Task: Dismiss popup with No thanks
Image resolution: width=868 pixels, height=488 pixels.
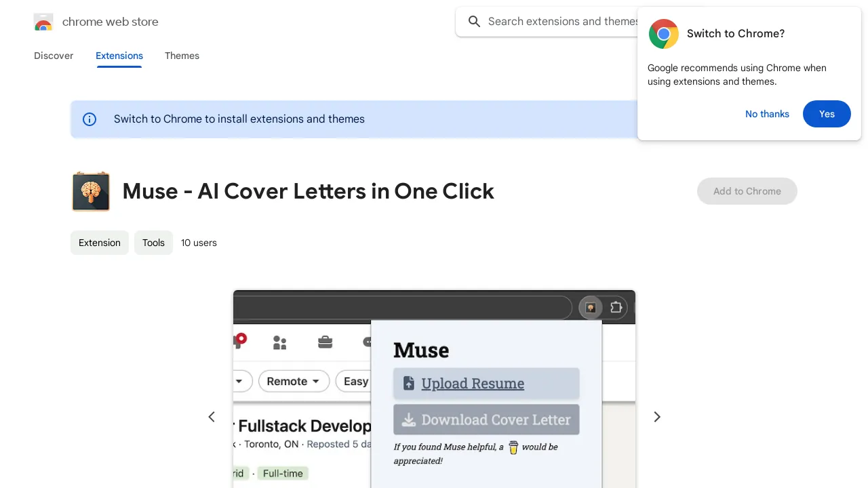Action: (x=767, y=114)
